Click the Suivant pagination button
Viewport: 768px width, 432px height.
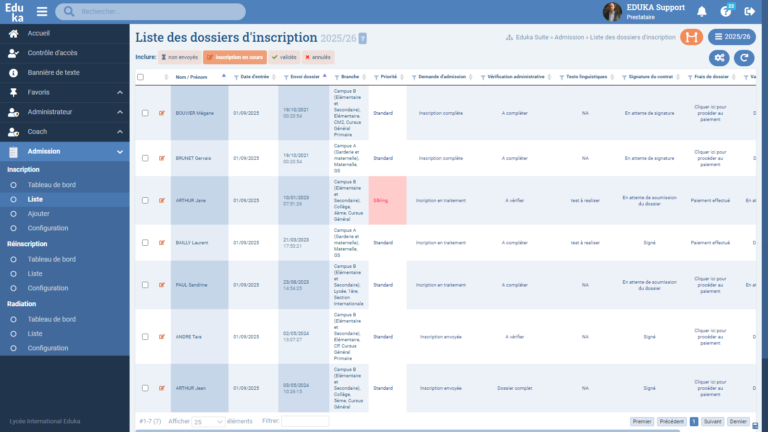pyautogui.click(x=713, y=422)
